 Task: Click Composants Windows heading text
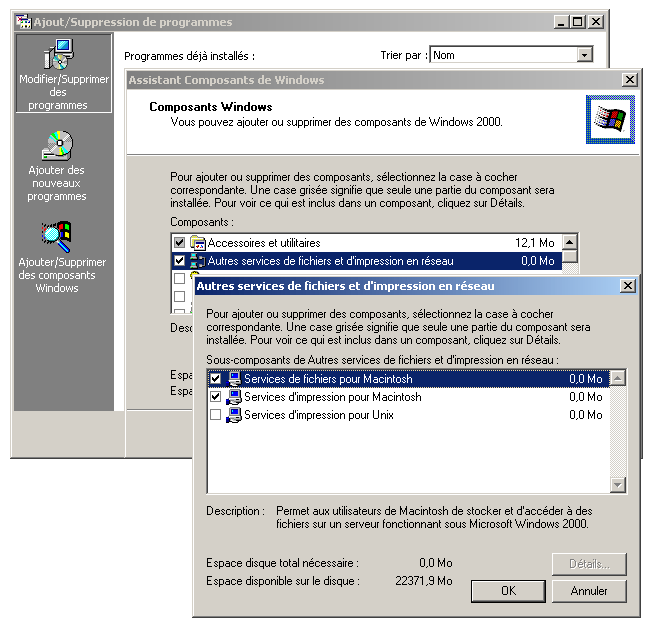point(211,107)
